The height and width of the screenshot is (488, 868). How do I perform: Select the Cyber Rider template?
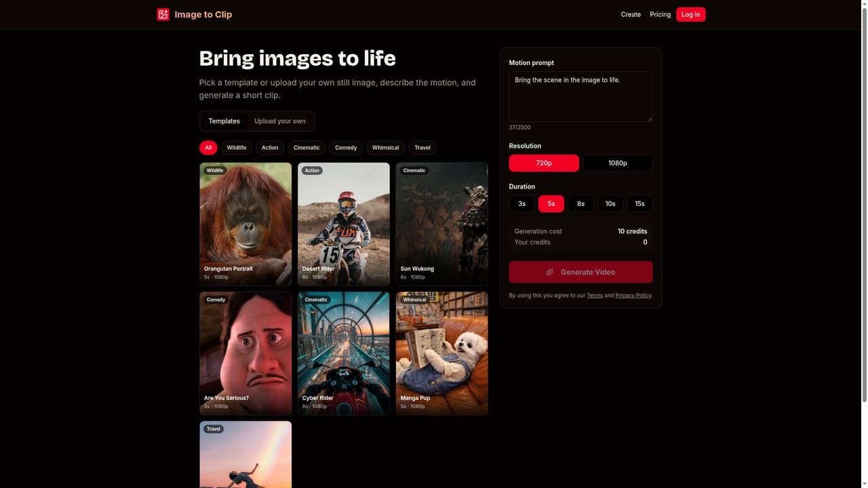click(344, 353)
